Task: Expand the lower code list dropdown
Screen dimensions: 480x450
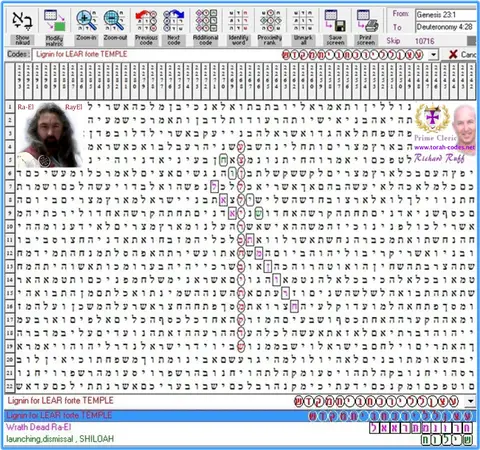Action: [x=470, y=401]
